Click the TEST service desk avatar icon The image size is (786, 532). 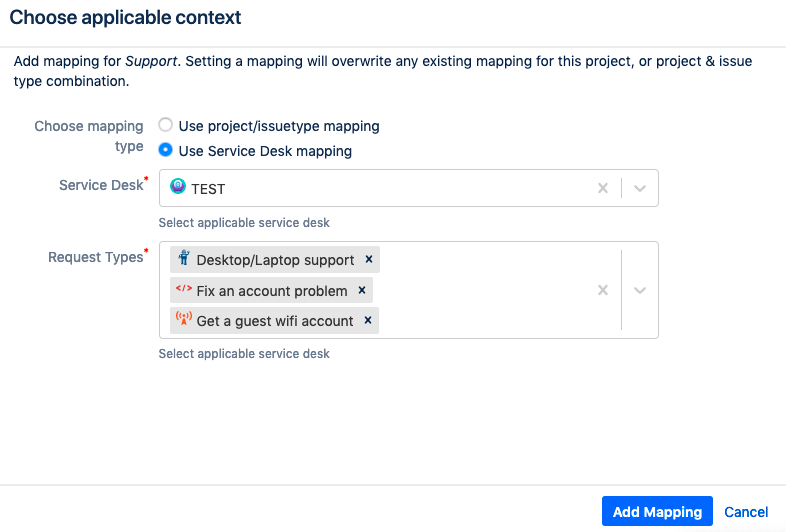(x=179, y=187)
